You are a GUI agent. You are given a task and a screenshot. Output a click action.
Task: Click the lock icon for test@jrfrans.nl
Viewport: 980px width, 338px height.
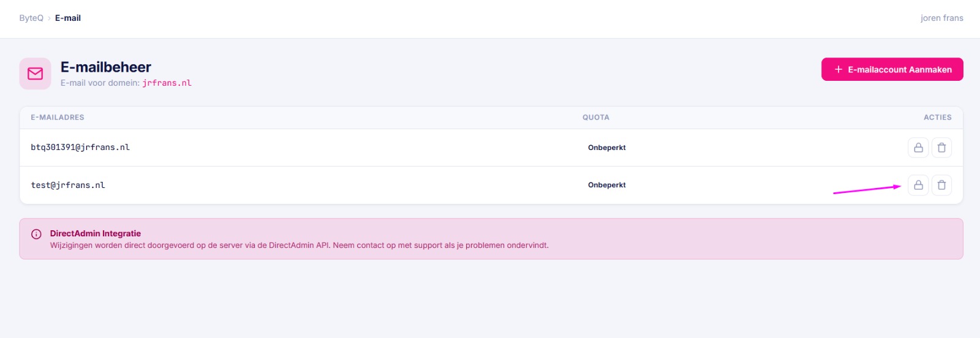tap(918, 185)
